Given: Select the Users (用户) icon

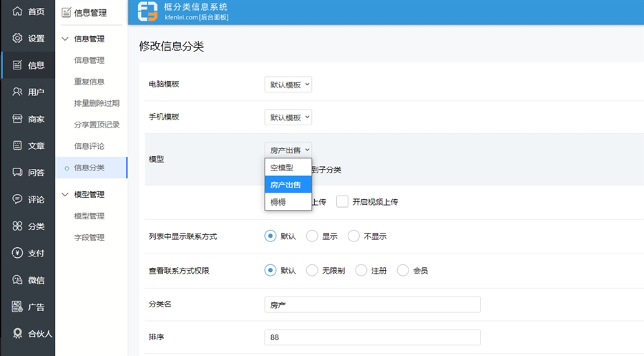Looking at the screenshot, I should [x=18, y=92].
